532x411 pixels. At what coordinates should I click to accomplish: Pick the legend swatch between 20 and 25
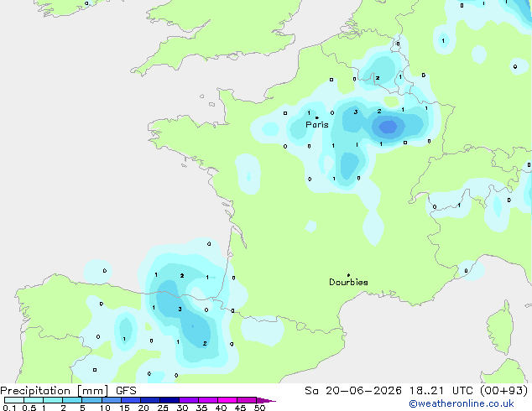pos(149,400)
